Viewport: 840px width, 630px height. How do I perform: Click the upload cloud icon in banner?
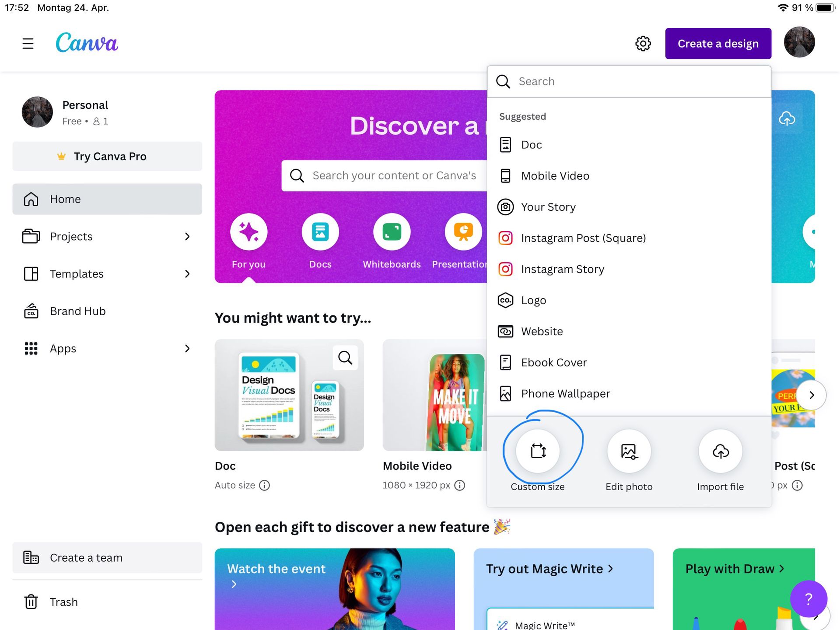[x=787, y=119]
